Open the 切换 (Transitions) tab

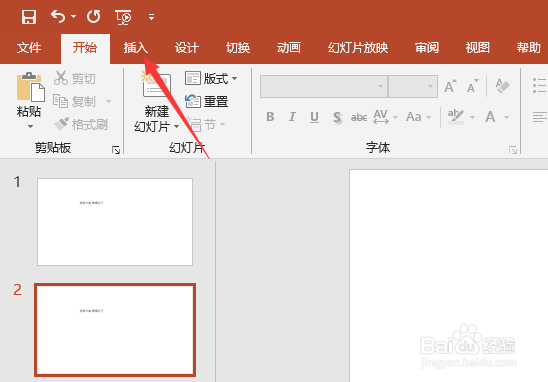pyautogui.click(x=238, y=48)
